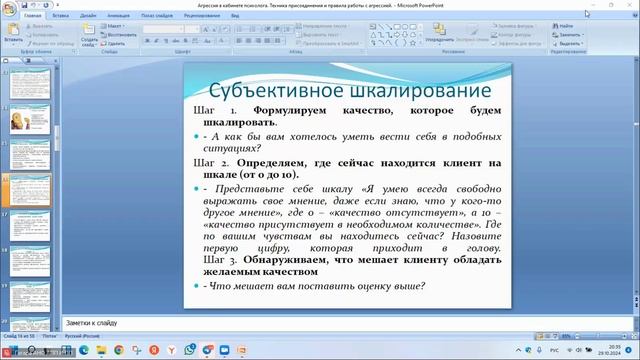
Task: Click the Paste (Вставить) clipboard icon
Action: click(x=13, y=30)
